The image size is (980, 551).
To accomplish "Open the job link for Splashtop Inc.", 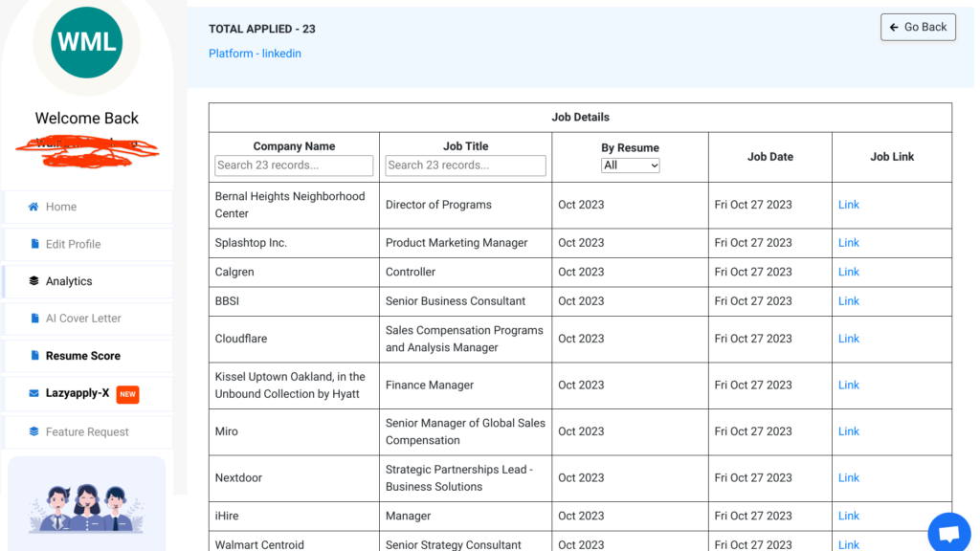I will [x=849, y=243].
